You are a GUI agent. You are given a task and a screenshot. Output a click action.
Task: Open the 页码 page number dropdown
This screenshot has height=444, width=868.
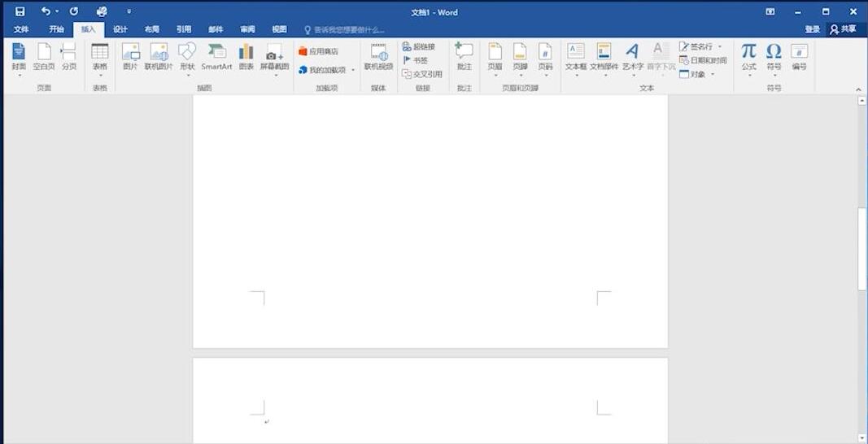pyautogui.click(x=545, y=59)
